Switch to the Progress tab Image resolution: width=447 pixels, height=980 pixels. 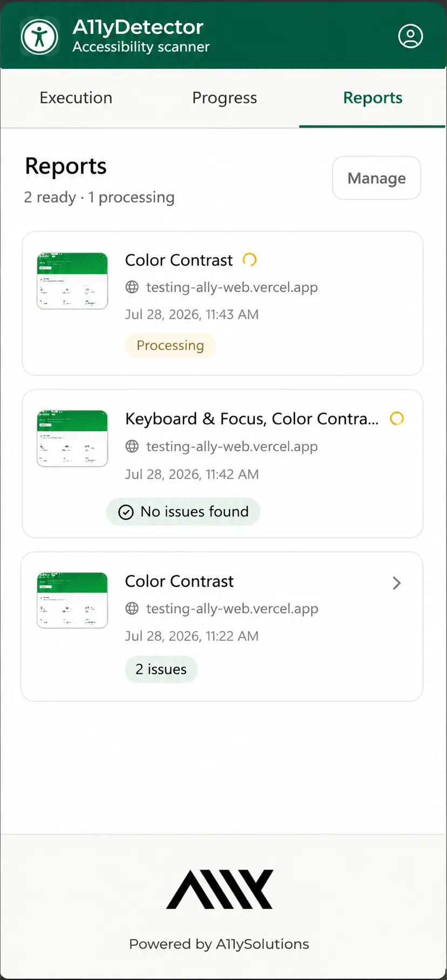(x=225, y=98)
